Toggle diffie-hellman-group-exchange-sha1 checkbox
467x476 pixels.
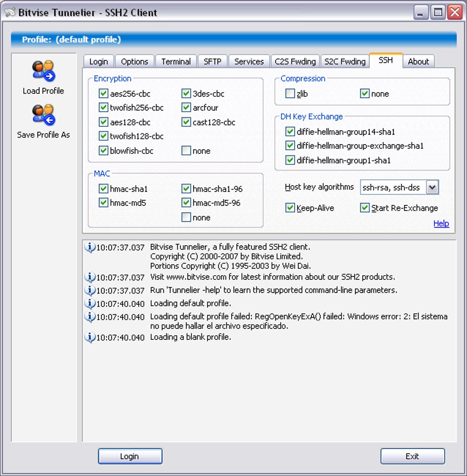coord(290,145)
